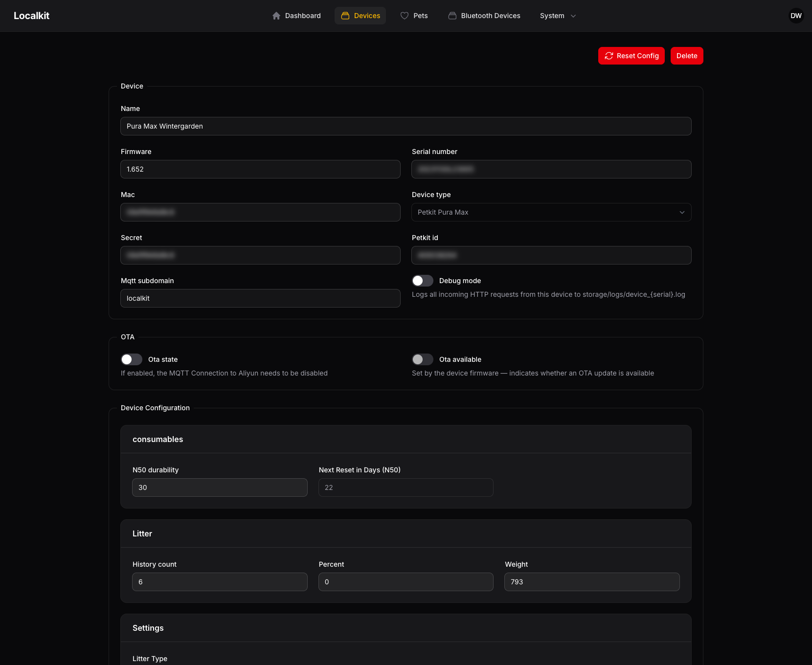Click the litter Percent field
Viewport: 812px width, 665px height.
pos(406,582)
